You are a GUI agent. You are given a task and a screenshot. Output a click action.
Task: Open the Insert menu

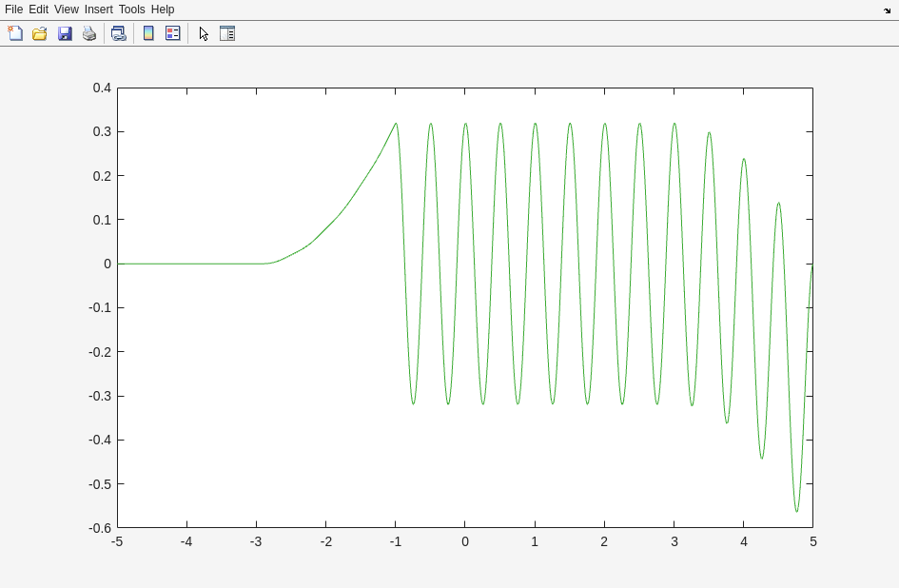pos(98,10)
